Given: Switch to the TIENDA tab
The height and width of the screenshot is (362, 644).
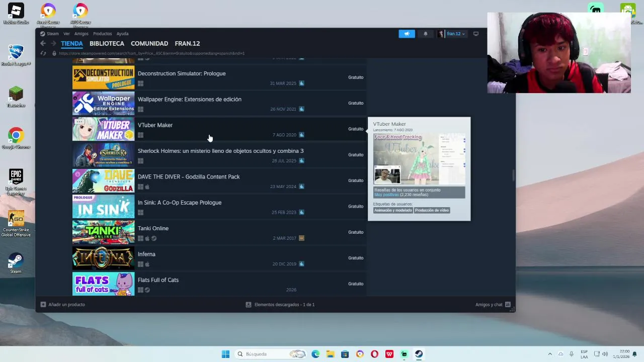Looking at the screenshot, I should (71, 44).
